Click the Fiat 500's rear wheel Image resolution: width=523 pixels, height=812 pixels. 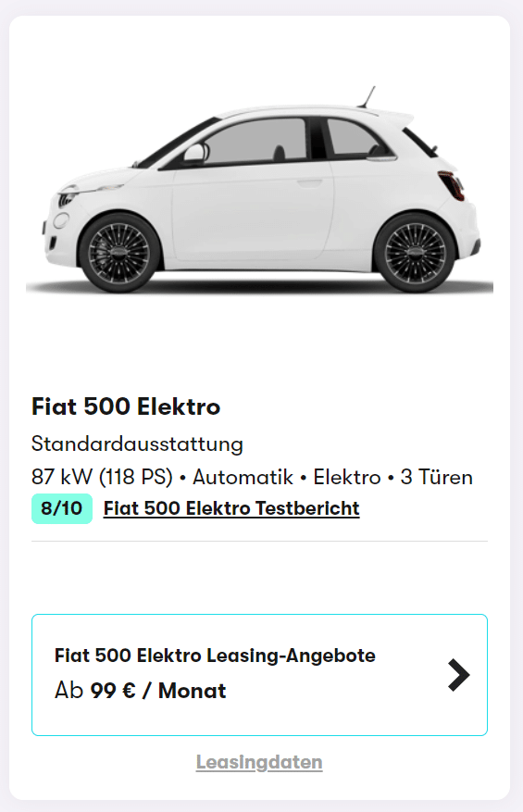click(415, 254)
